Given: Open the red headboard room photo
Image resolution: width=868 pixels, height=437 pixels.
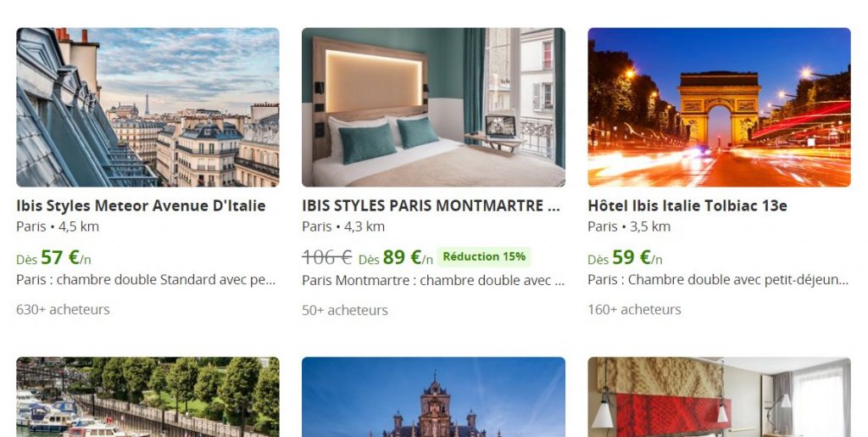Looking at the screenshot, I should pos(719,397).
